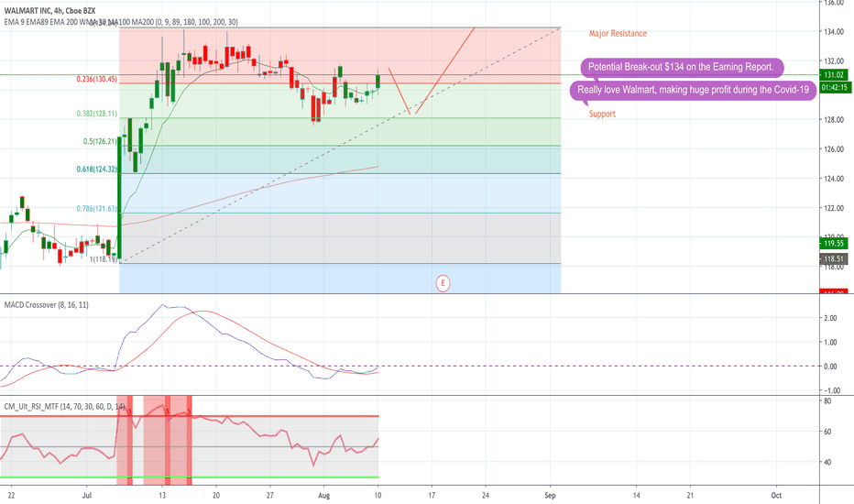Click the 40 value on the RSI scale

pyautogui.click(x=827, y=462)
